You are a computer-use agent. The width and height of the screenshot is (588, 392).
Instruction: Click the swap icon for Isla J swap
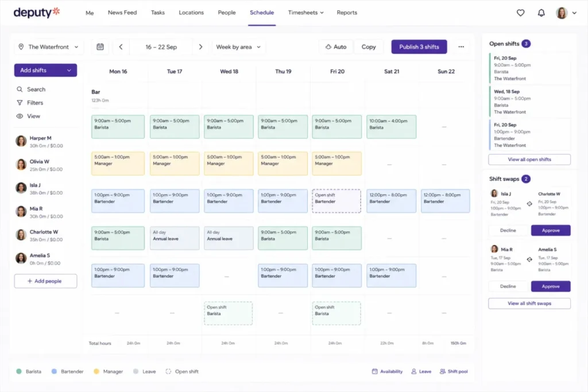pyautogui.click(x=529, y=204)
